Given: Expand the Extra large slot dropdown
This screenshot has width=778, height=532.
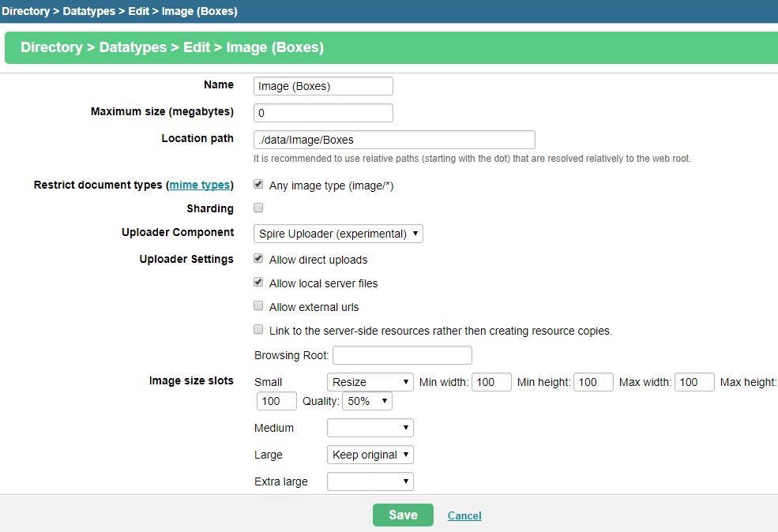Looking at the screenshot, I should pyautogui.click(x=370, y=481).
